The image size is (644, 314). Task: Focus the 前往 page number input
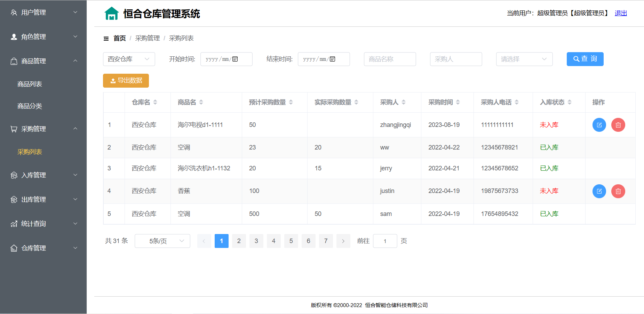385,241
